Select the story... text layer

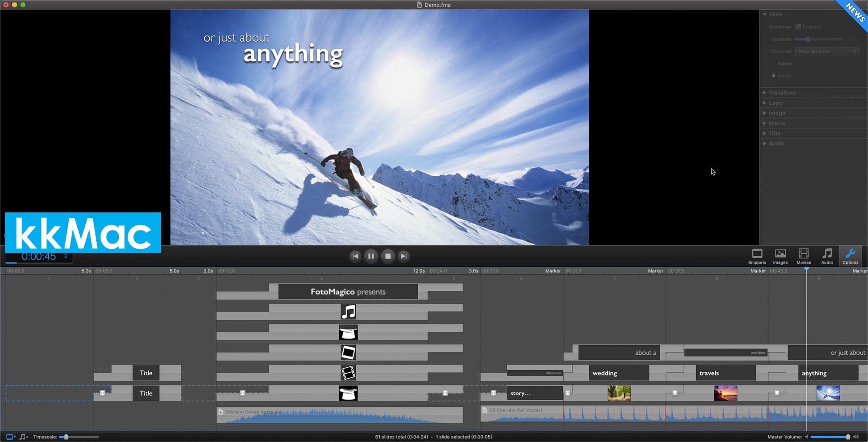(x=535, y=393)
